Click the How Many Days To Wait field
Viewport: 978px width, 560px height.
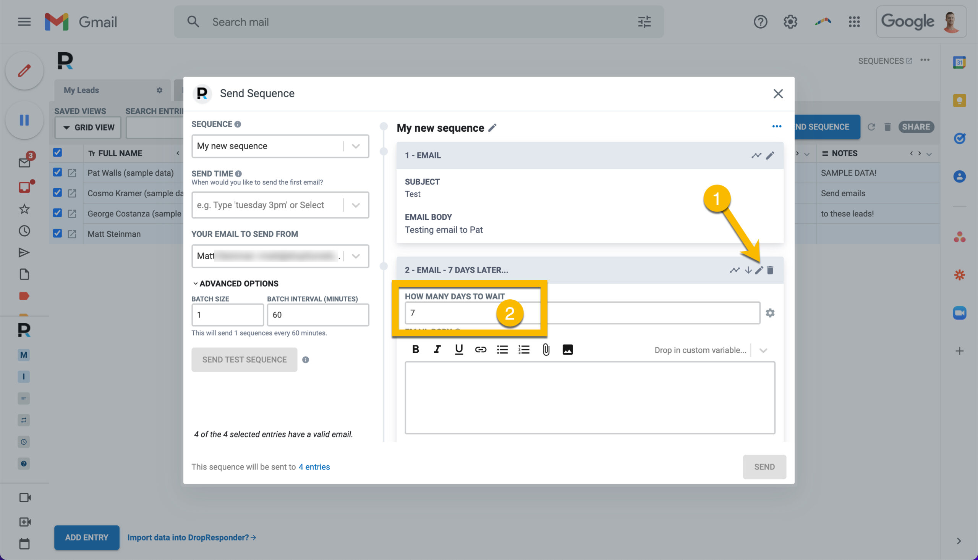click(582, 313)
